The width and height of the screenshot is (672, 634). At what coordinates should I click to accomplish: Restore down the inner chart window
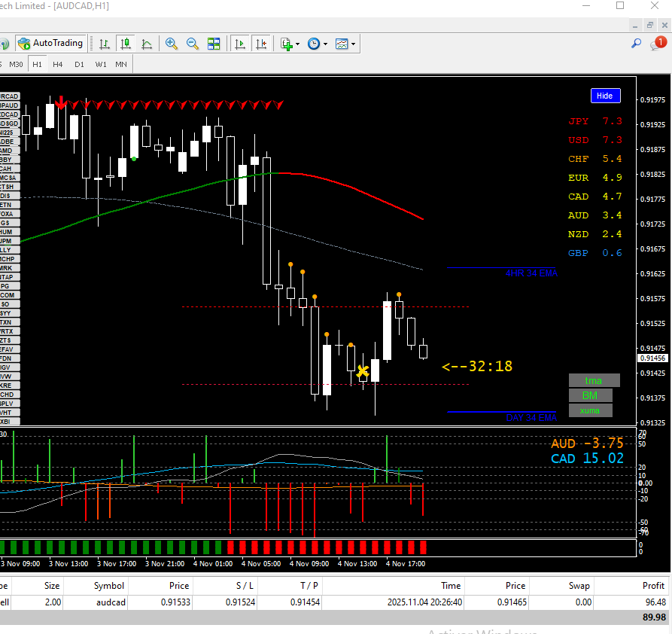click(x=650, y=26)
